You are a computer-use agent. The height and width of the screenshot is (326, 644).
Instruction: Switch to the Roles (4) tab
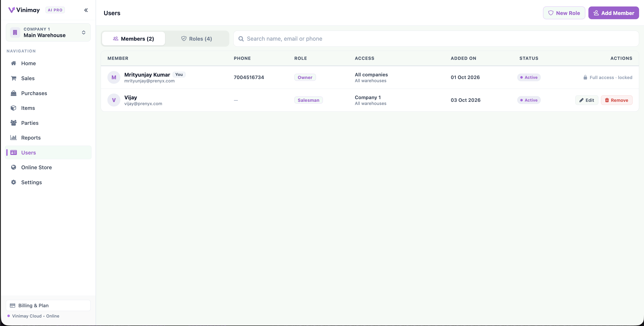[197, 38]
